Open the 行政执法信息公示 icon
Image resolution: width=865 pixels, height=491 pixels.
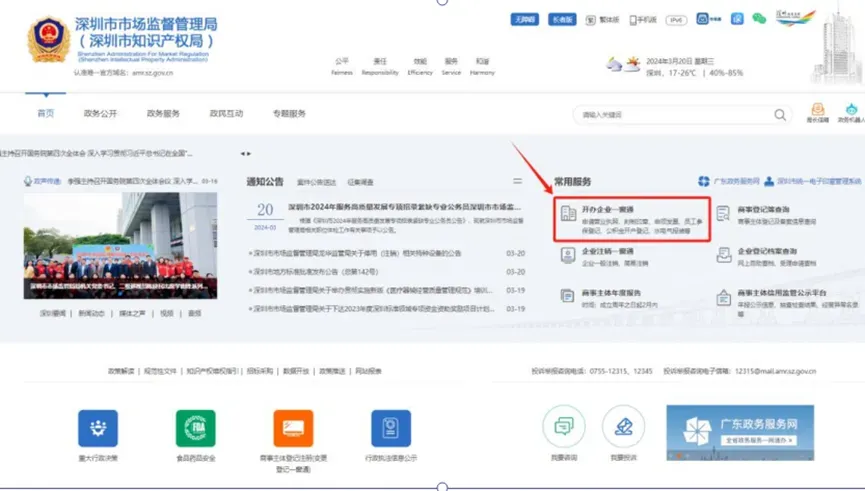(x=391, y=428)
